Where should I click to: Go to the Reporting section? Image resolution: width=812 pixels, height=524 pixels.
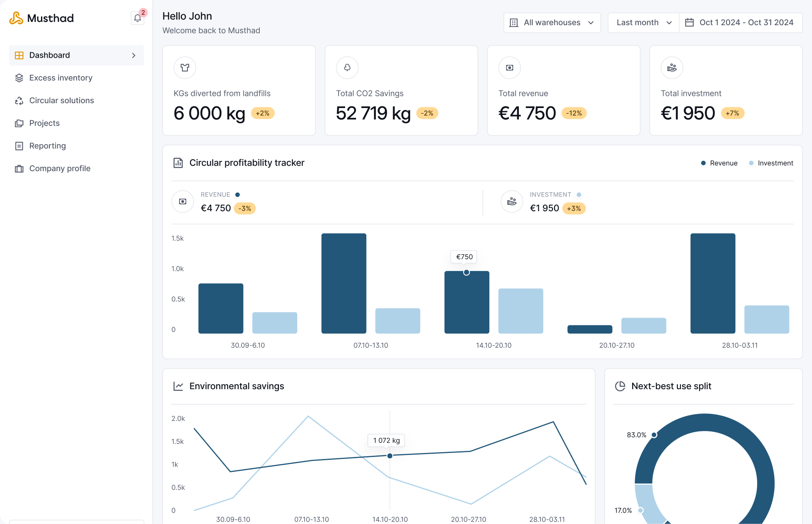point(47,145)
